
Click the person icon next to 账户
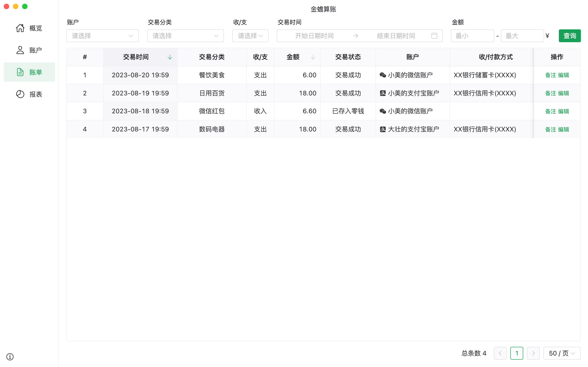pos(20,50)
